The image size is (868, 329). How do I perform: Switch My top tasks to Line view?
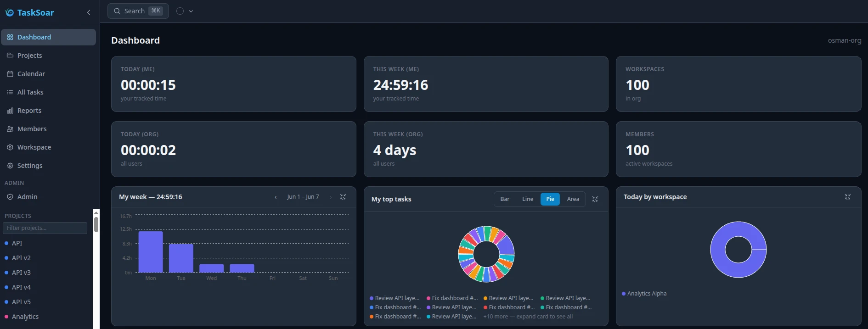click(x=528, y=199)
